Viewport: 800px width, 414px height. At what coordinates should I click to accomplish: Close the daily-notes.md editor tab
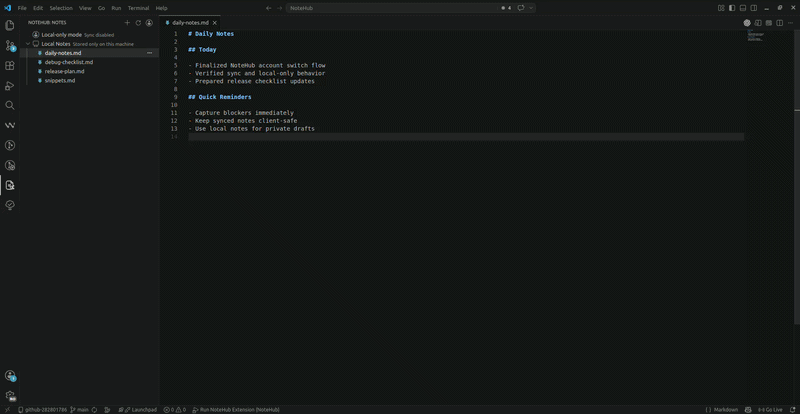coord(215,23)
